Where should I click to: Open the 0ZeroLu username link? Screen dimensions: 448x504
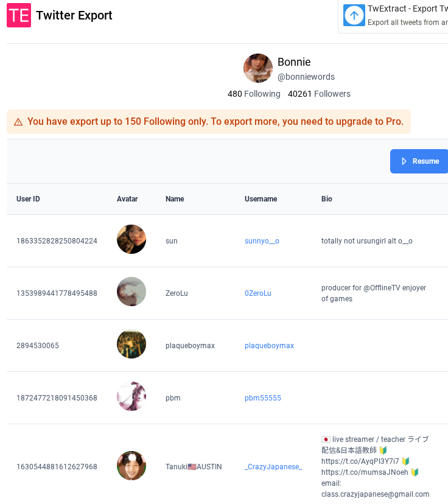tap(257, 293)
